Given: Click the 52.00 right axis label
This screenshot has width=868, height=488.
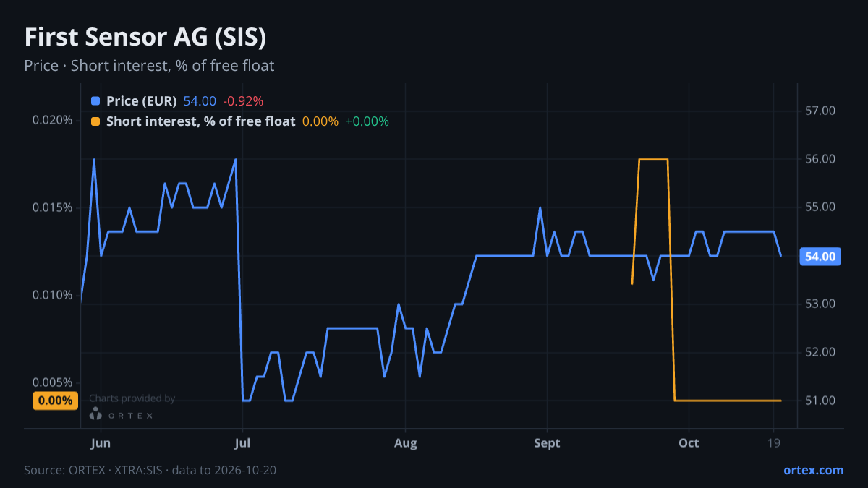Looking at the screenshot, I should [820, 352].
